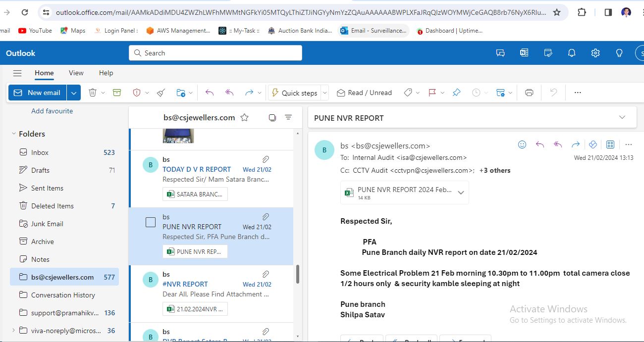Viewport: 644px width, 342px height.
Task: Filter the message list
Action: (x=288, y=117)
